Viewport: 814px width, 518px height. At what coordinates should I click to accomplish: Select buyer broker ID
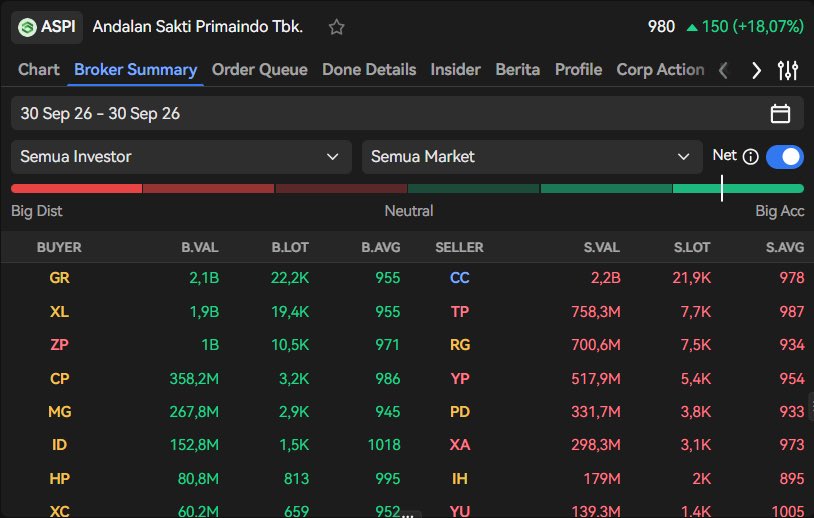pos(59,445)
